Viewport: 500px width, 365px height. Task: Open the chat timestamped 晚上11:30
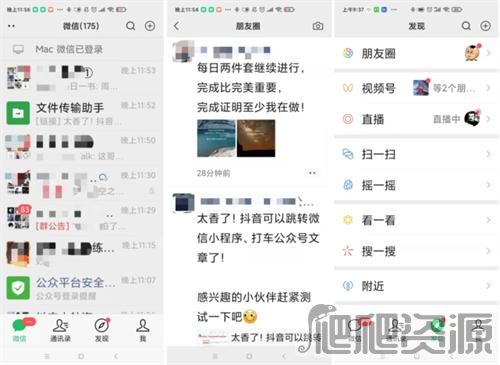pyautogui.click(x=82, y=183)
